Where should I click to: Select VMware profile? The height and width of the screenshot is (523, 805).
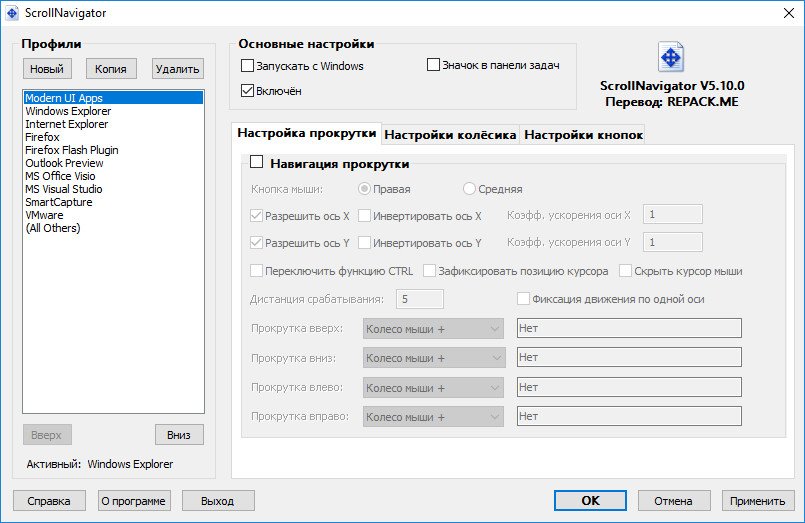click(113, 215)
